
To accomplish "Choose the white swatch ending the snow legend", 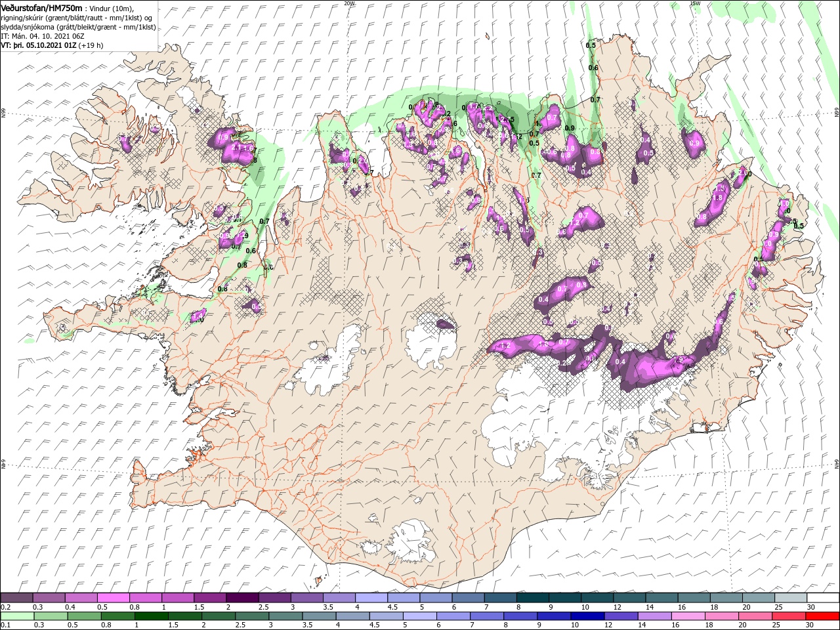I will click(823, 598).
